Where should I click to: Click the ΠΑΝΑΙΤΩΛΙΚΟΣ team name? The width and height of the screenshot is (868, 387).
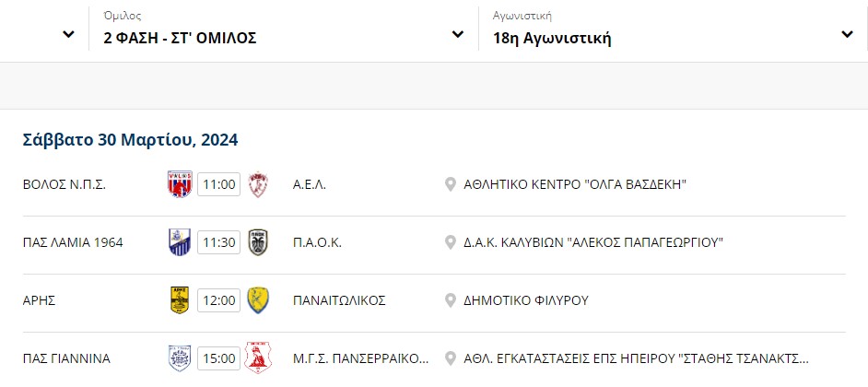(x=339, y=300)
